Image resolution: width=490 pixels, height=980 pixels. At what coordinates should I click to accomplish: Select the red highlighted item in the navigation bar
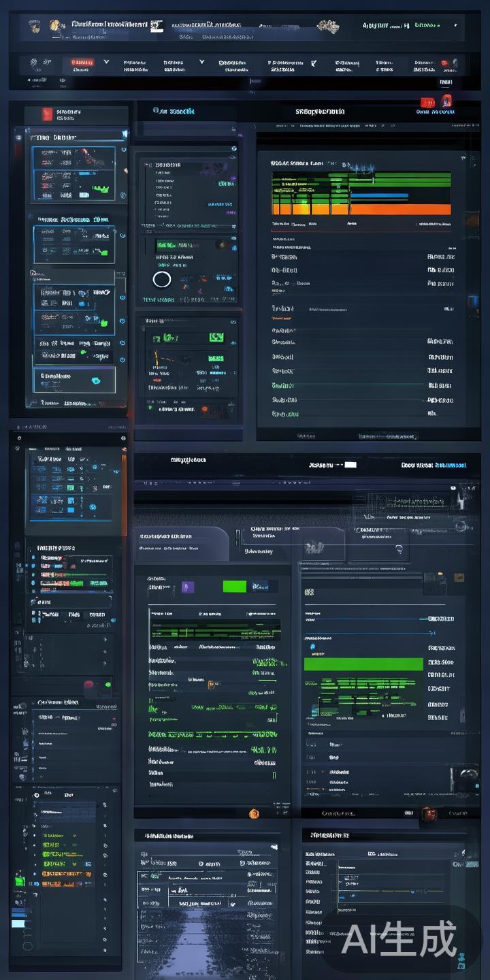tap(81, 63)
